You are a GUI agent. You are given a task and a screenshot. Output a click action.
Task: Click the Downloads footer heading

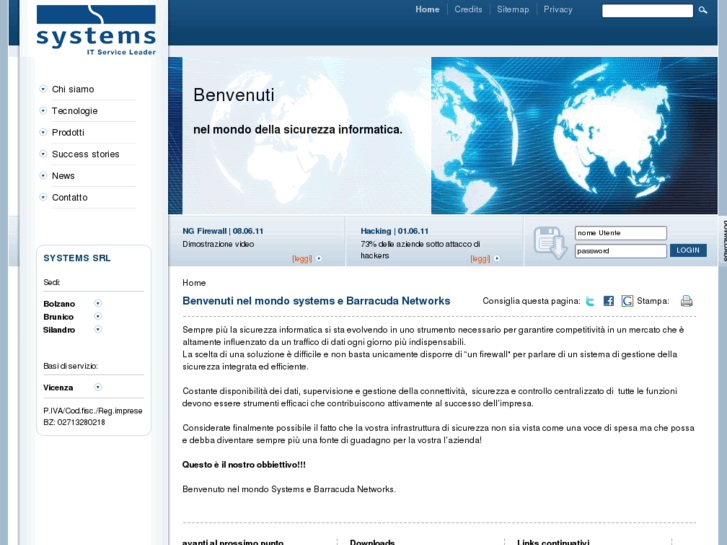(x=372, y=542)
